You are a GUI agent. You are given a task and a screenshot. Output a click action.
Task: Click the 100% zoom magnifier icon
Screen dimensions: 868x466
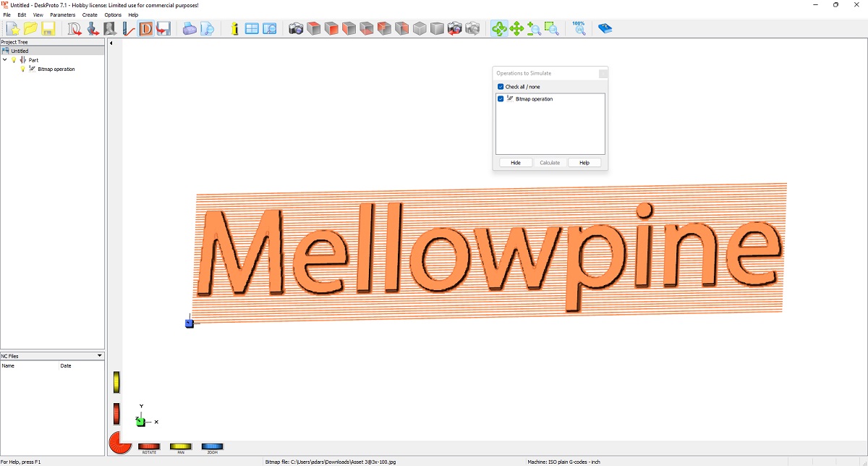pos(579,29)
